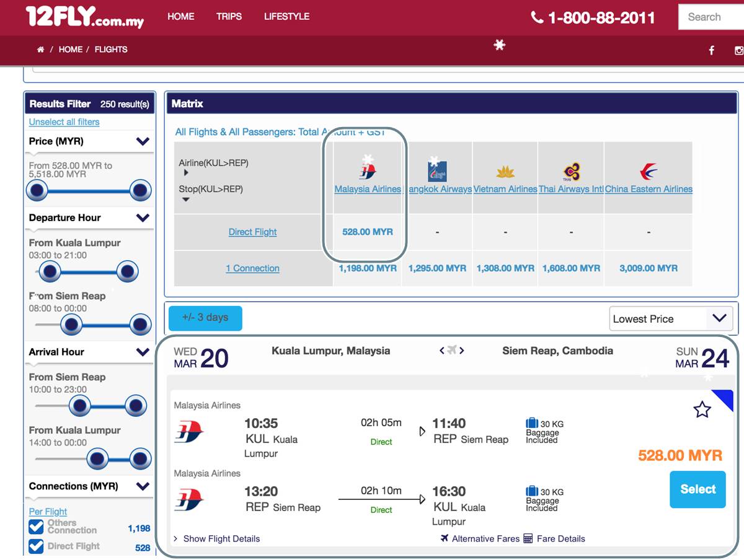Click Kuala Lumpur departure hour start handle
The image size is (744, 560).
coord(50,271)
